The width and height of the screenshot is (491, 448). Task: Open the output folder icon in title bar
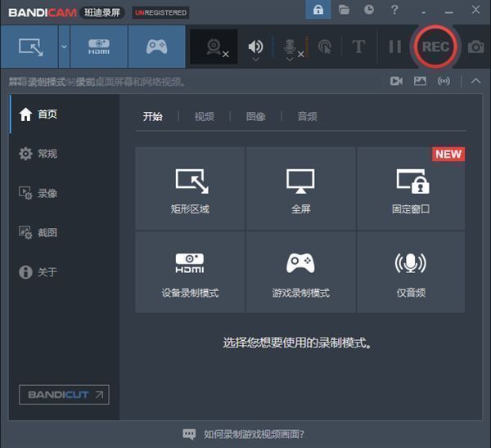[x=345, y=10]
